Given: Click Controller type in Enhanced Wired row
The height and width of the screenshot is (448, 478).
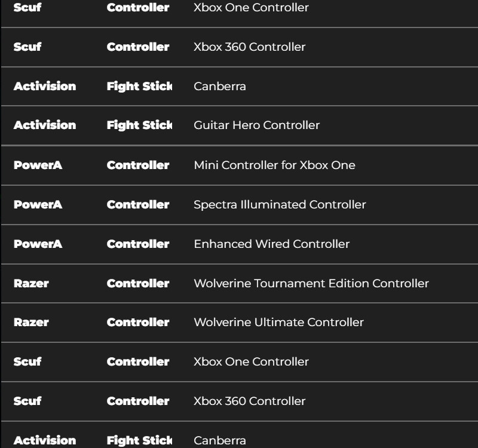Looking at the screenshot, I should coord(138,244).
